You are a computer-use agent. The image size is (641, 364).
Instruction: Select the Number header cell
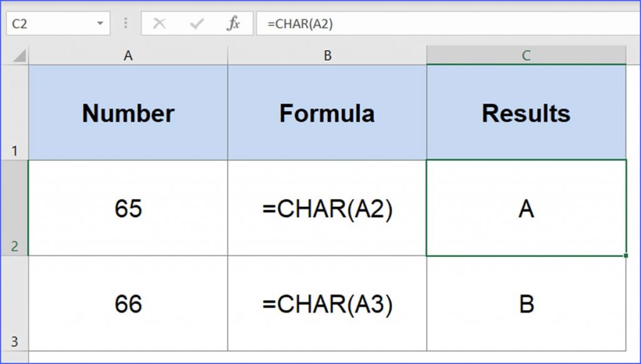(128, 113)
